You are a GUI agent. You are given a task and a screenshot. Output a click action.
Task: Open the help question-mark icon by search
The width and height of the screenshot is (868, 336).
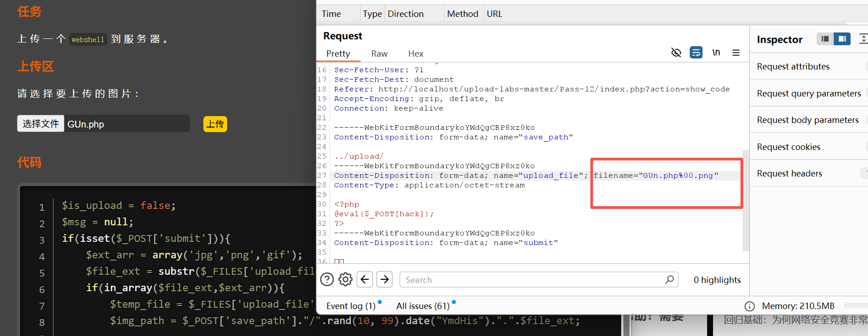click(327, 279)
